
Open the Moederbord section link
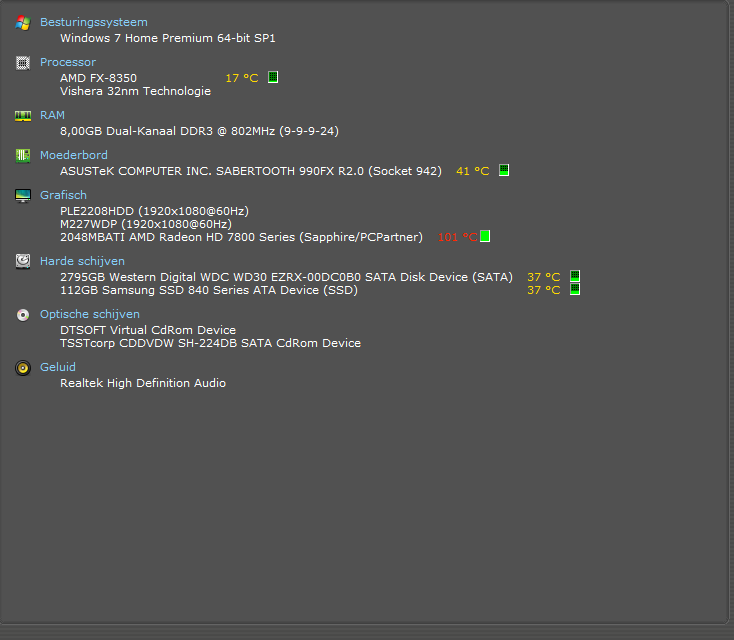(73, 155)
